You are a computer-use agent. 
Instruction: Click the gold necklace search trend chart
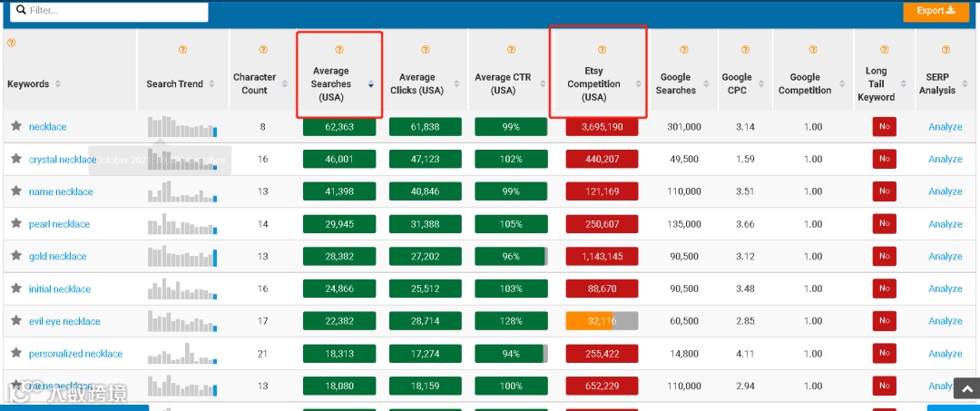click(x=182, y=256)
